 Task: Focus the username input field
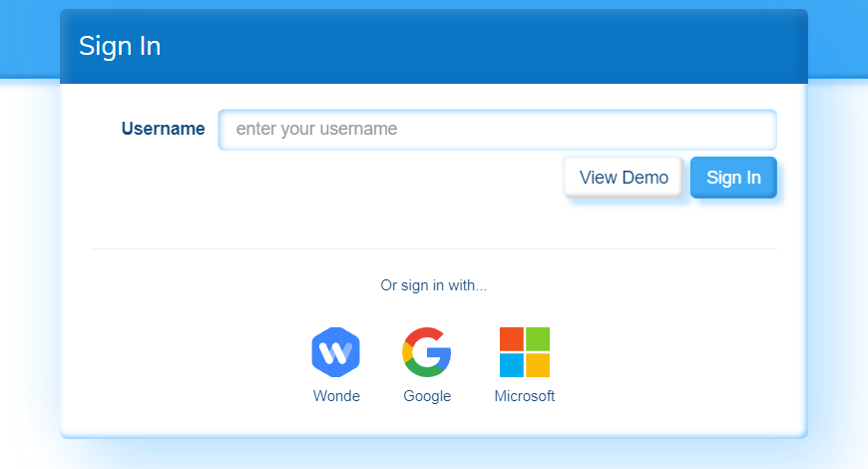pyautogui.click(x=497, y=130)
